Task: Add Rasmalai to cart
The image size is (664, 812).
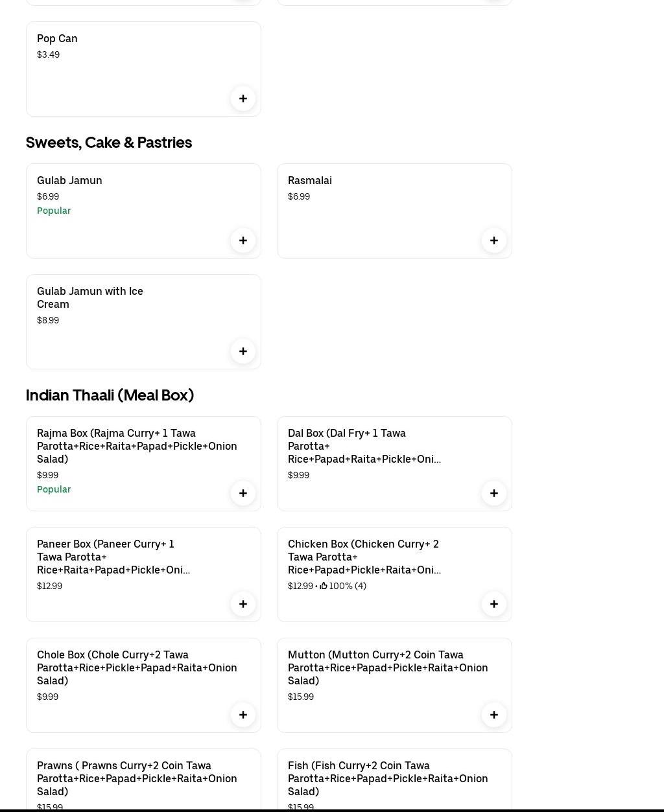Action: click(x=493, y=240)
